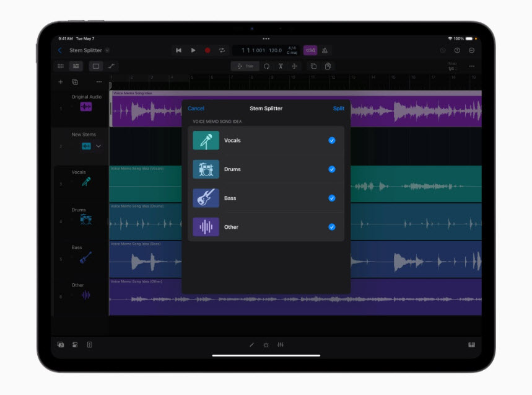Viewport: 532px width, 395px height.
Task: Jump to the beginning of the project
Action: coord(178,50)
